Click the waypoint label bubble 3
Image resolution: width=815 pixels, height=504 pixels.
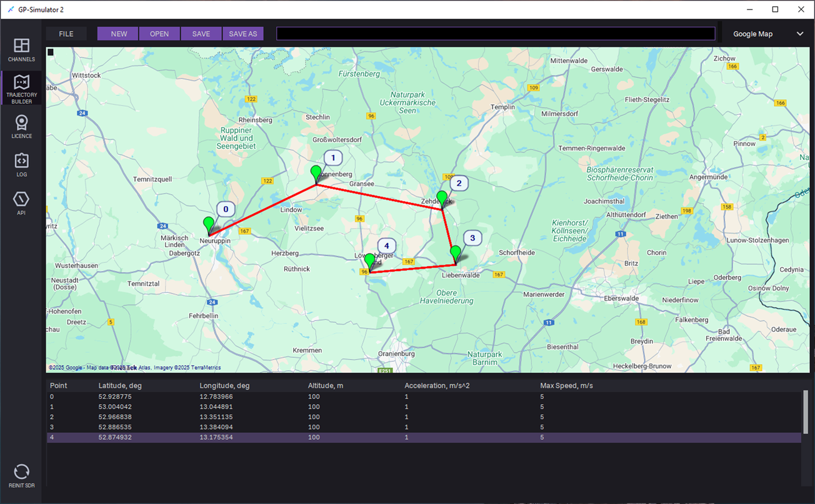tap(472, 238)
